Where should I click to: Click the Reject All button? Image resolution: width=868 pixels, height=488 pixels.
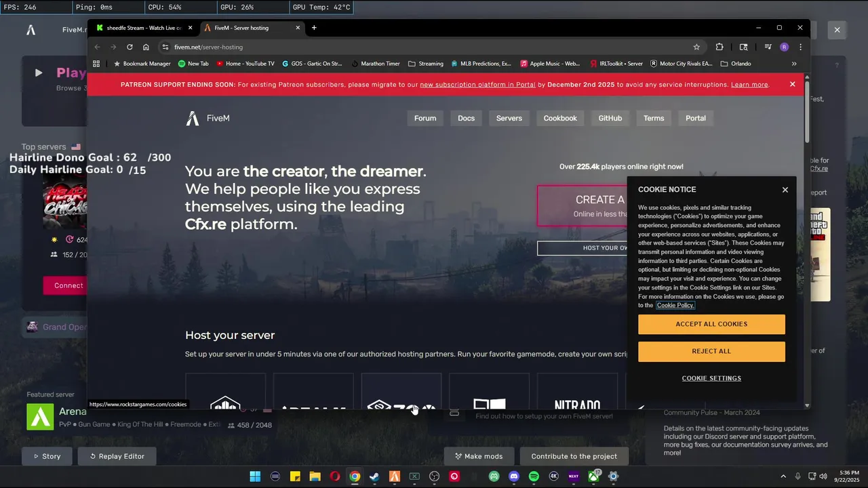click(711, 351)
